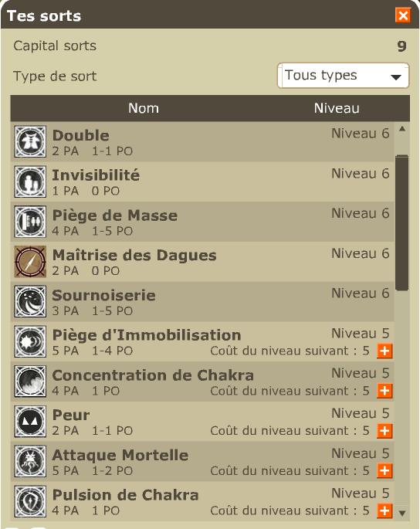Open the Tous types dropdown
The height and width of the screenshot is (529, 420).
point(343,76)
